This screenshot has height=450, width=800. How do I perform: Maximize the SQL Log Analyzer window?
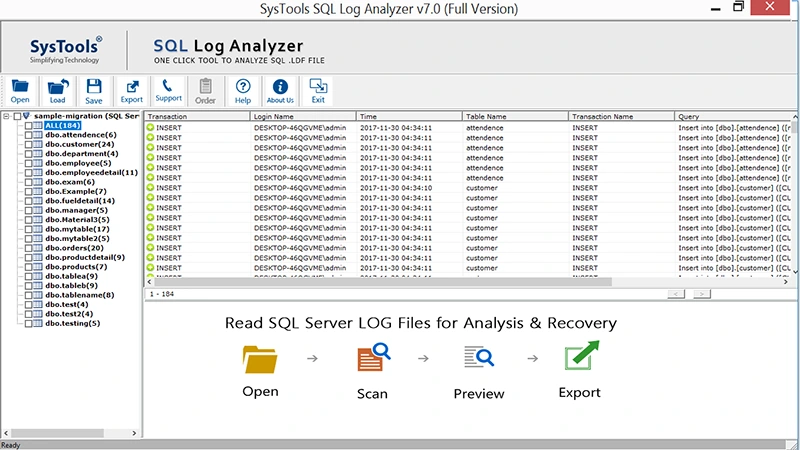(x=738, y=7)
